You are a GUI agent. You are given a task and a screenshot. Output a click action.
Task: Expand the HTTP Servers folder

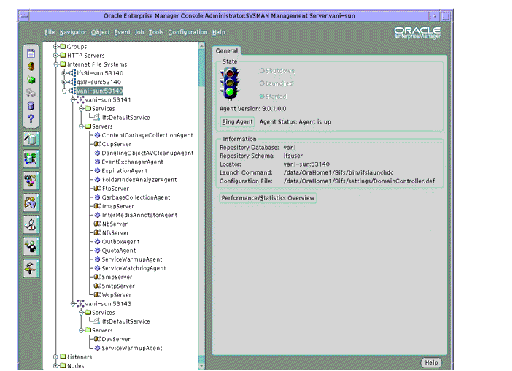click(56, 55)
